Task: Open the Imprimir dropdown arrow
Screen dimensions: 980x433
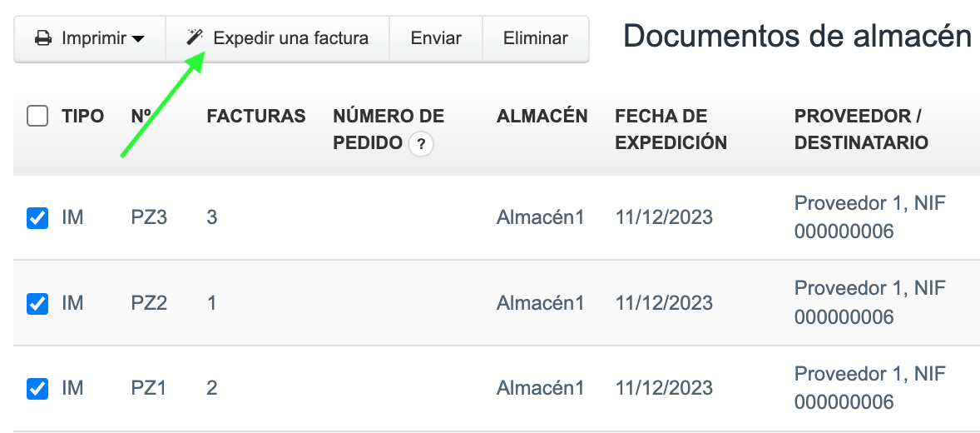Action: (138, 39)
